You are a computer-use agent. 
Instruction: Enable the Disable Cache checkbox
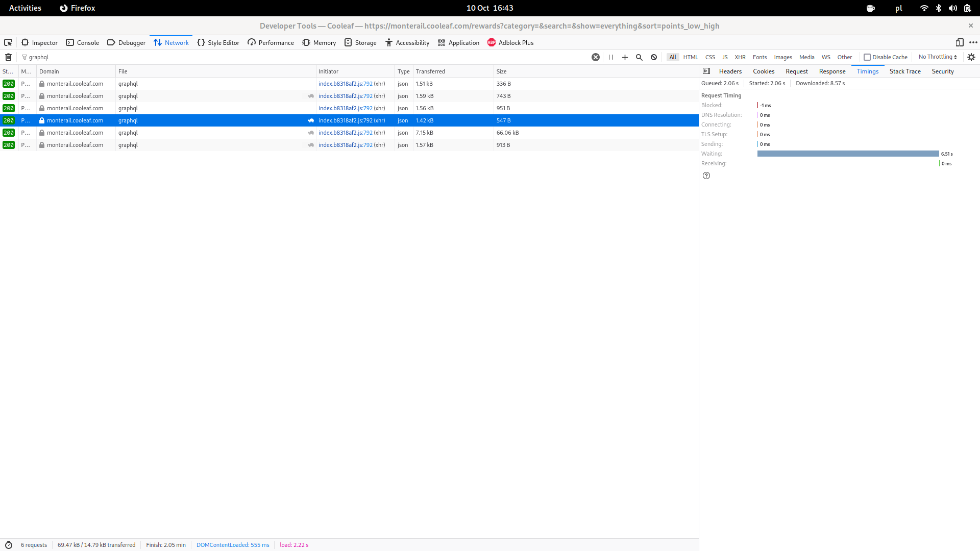click(x=867, y=57)
